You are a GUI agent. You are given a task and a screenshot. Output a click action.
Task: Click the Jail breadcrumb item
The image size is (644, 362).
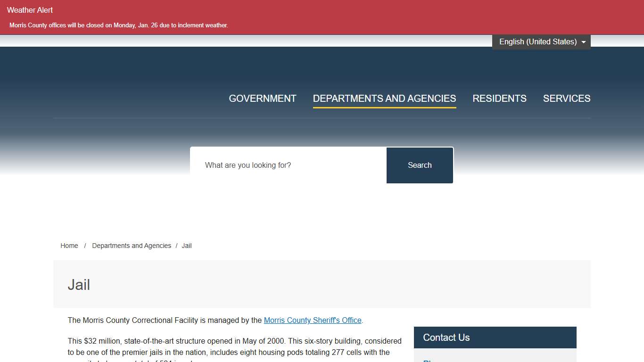(187, 246)
